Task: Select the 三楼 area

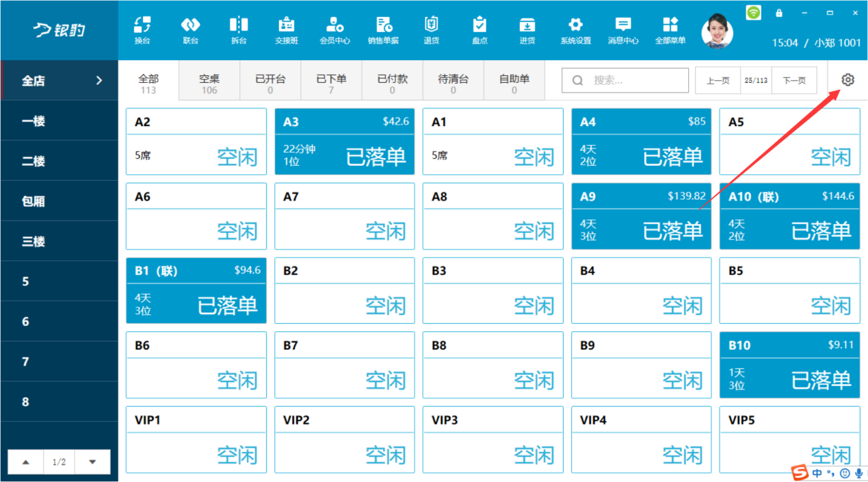Action: tap(60, 241)
